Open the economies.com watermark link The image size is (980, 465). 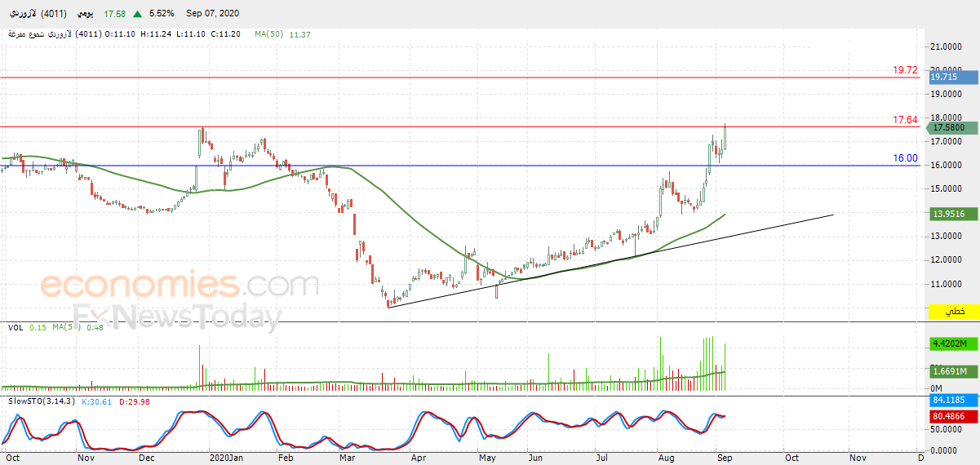tap(180, 286)
